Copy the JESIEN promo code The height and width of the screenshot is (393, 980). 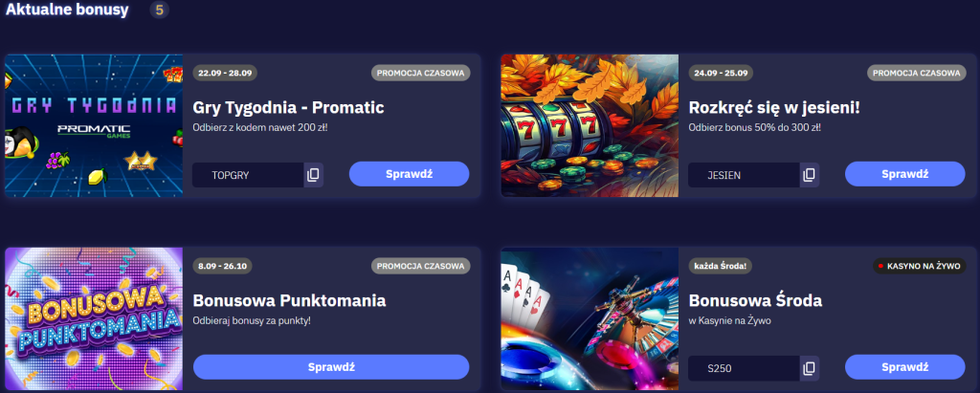coord(810,175)
